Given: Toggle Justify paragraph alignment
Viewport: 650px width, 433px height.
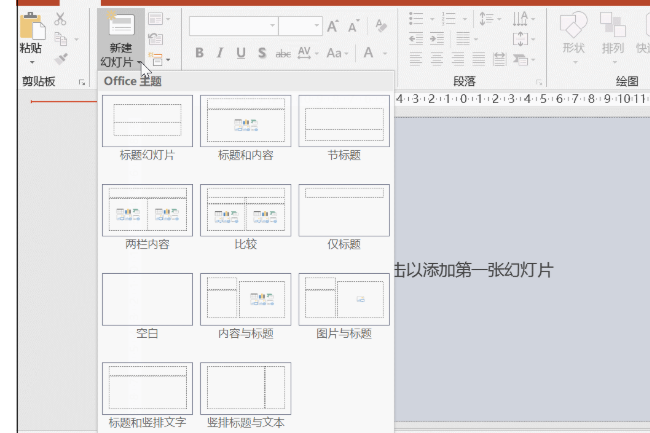Looking at the screenshot, I should [x=478, y=59].
